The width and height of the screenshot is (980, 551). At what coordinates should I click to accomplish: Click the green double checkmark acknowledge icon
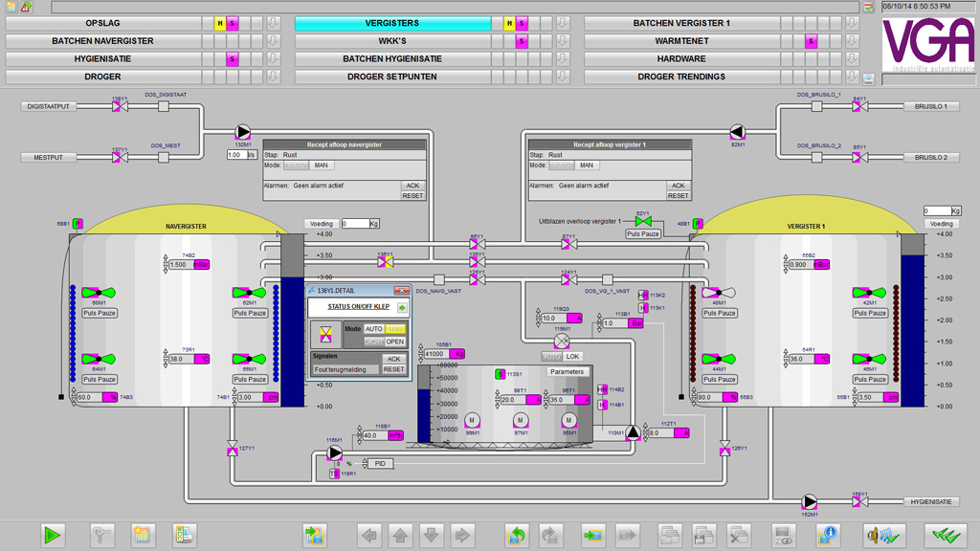coord(945,536)
